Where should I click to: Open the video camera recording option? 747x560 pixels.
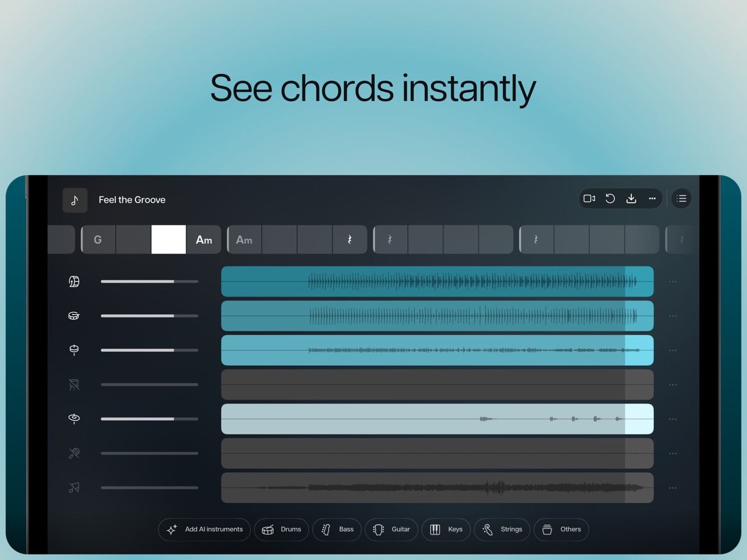coord(589,199)
